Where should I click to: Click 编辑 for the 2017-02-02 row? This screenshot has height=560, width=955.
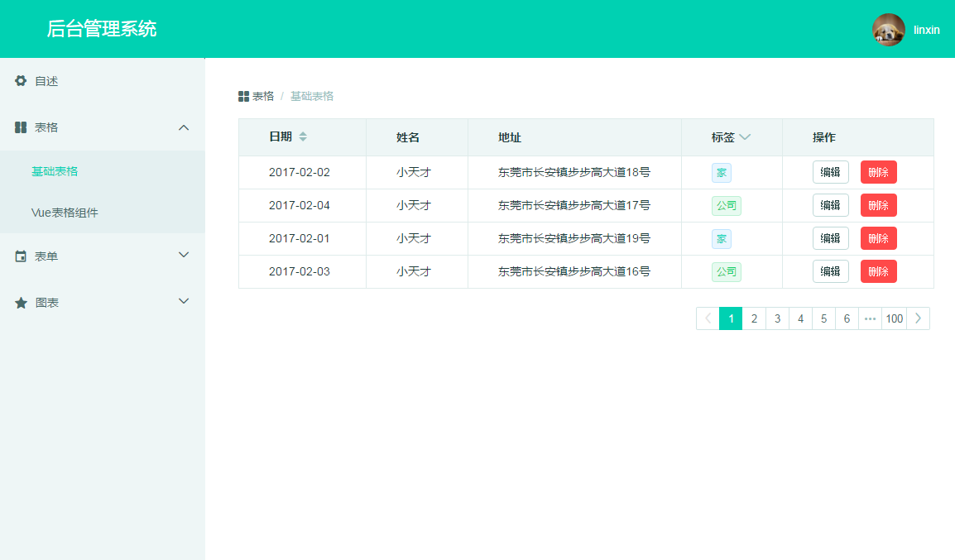point(830,172)
